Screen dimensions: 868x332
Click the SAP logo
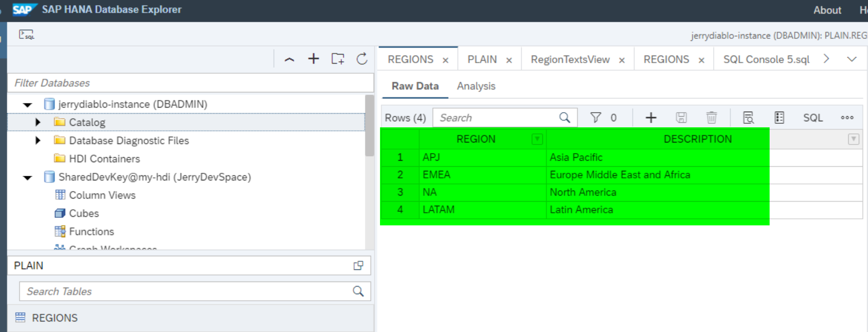point(24,10)
